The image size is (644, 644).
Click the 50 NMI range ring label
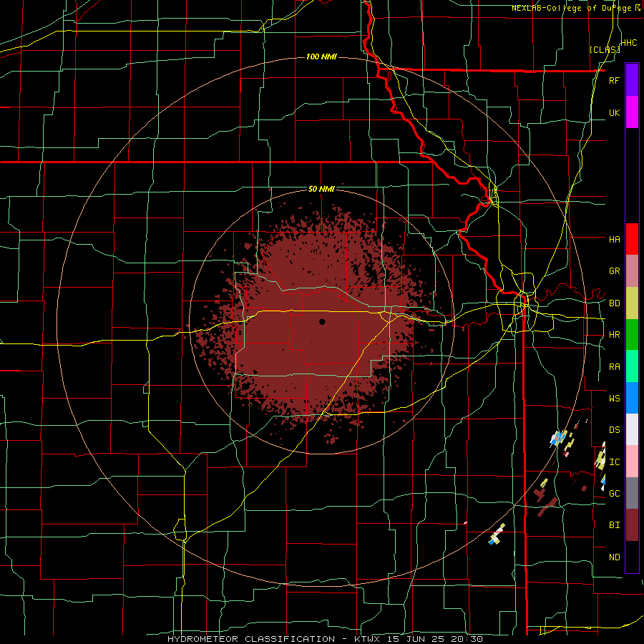(321, 189)
